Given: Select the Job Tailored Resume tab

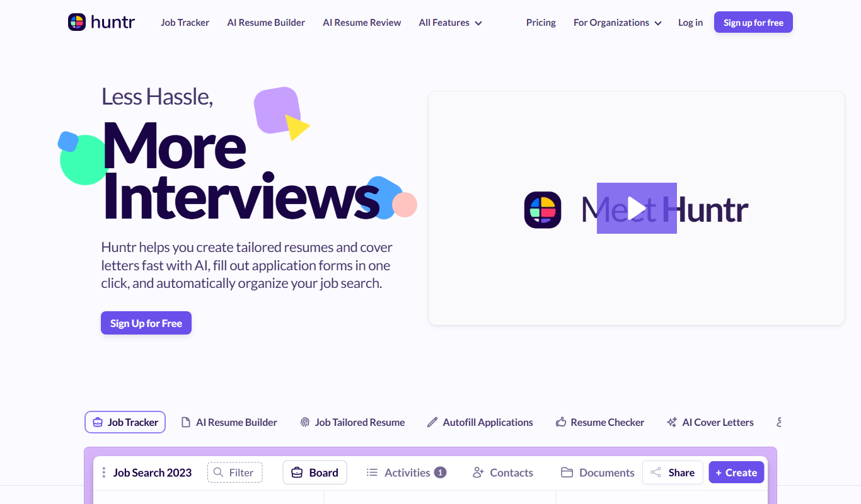Looking at the screenshot, I should pos(352,422).
